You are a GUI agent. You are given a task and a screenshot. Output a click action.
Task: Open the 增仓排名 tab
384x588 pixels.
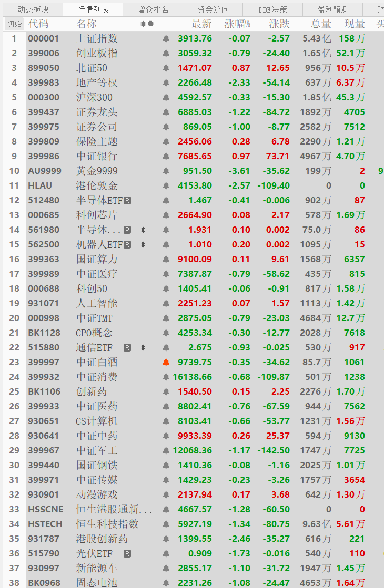tap(153, 10)
